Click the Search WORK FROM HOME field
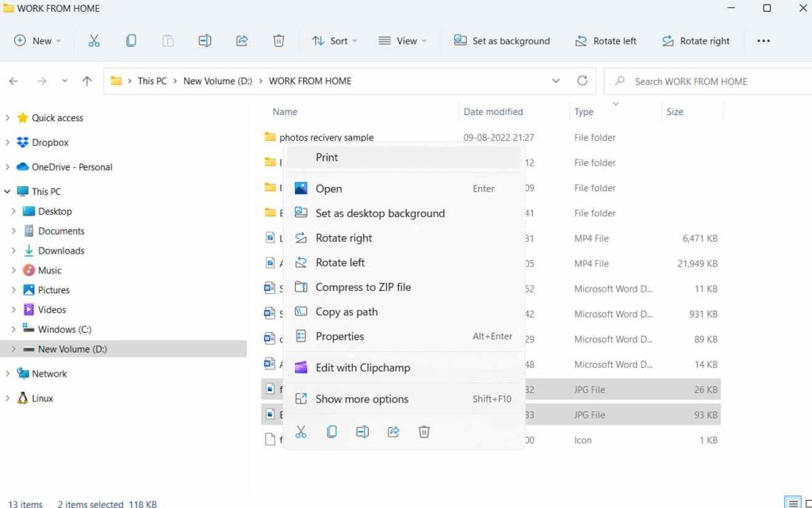 pos(708,81)
